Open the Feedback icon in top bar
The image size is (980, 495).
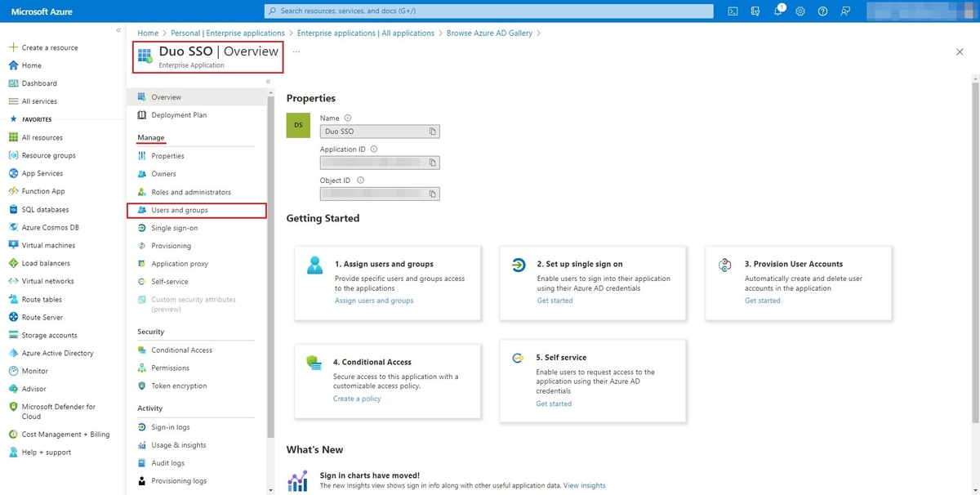pyautogui.click(x=844, y=11)
